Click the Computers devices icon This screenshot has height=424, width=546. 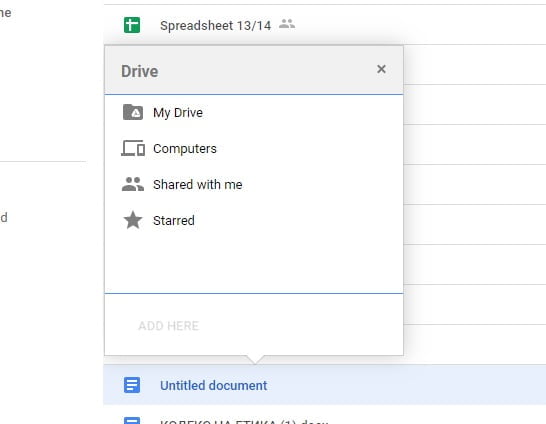click(x=133, y=148)
